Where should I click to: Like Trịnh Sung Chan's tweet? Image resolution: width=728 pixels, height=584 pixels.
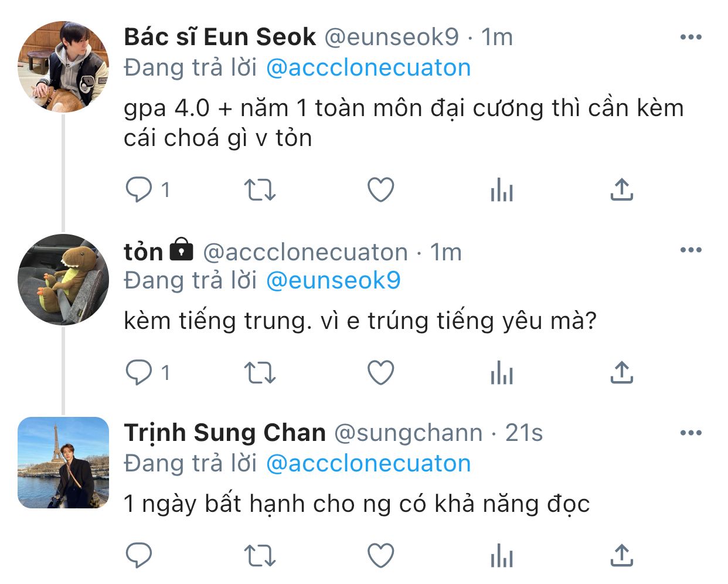click(380, 555)
